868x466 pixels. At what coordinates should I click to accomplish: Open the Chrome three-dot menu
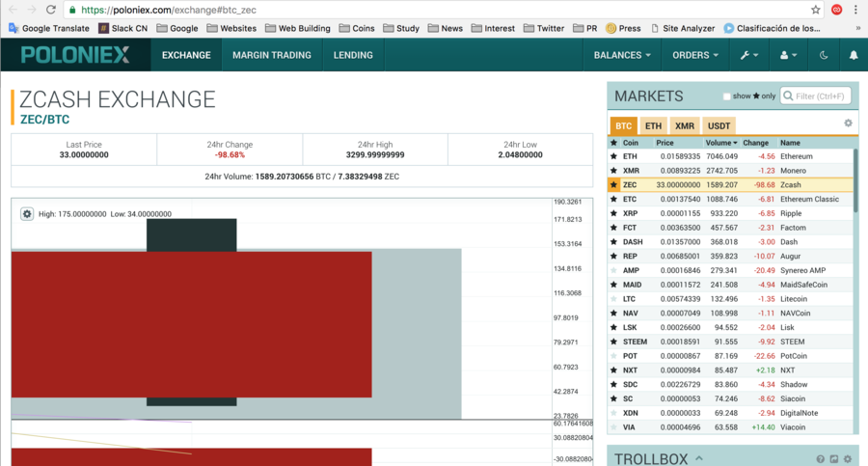(x=855, y=10)
